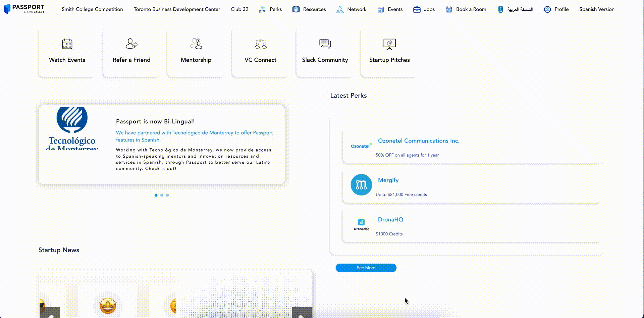This screenshot has width=644, height=318.
Task: Click the Latest Perks heading
Action: tap(348, 96)
